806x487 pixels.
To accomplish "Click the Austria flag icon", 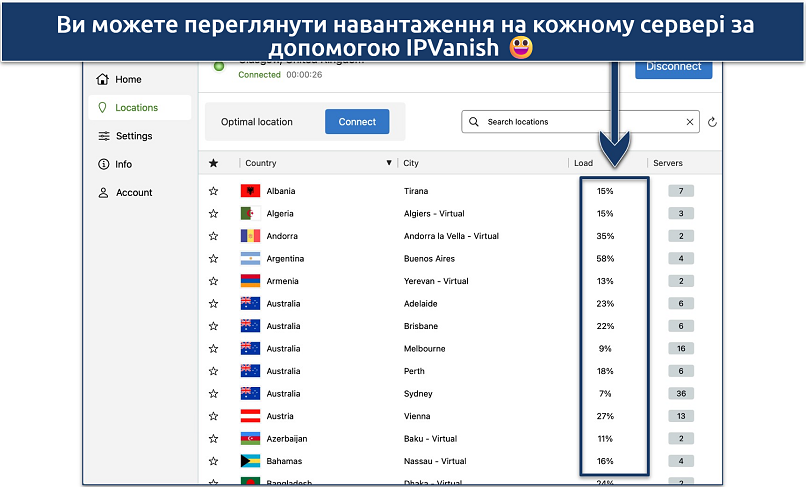I will 250,416.
